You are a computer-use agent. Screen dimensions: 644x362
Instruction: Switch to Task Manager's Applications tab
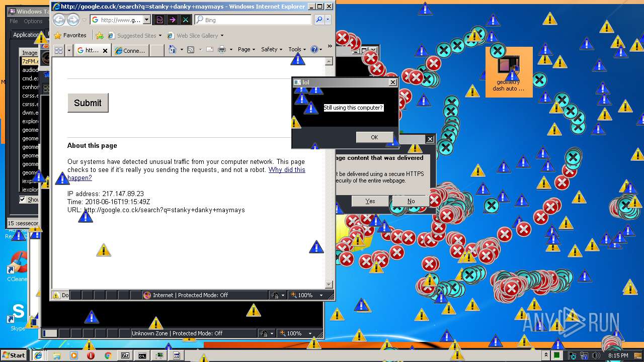pos(26,35)
